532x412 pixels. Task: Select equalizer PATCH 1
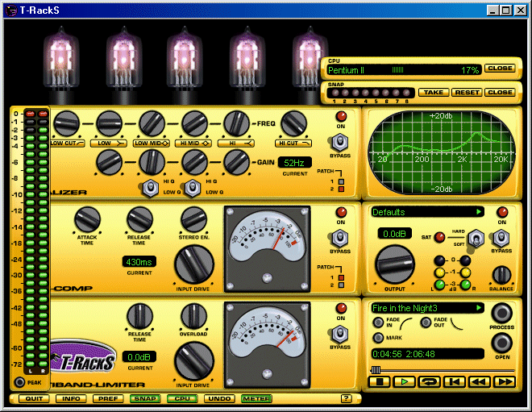[x=341, y=181]
